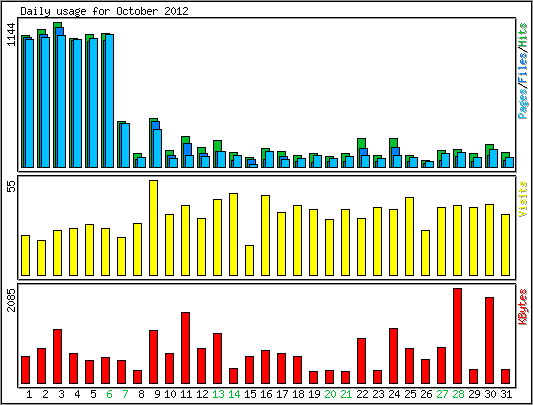The width and height of the screenshot is (533, 405).
Task: Select the yellow visits bar for day 9
Action: click(153, 228)
